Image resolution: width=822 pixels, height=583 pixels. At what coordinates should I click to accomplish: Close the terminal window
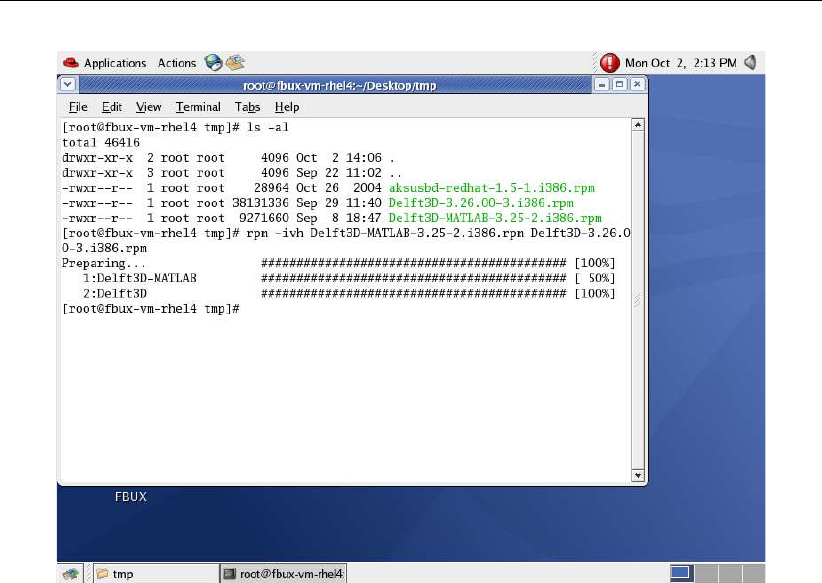point(637,84)
